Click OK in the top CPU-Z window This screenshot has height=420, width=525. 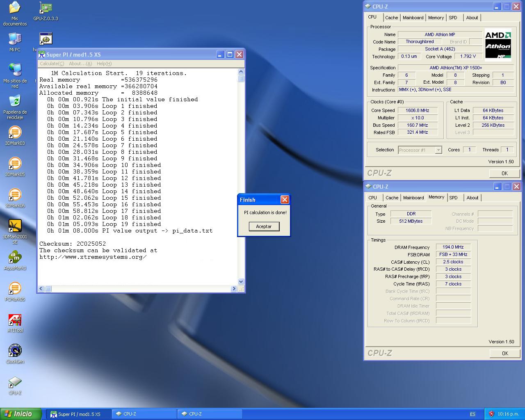click(504, 173)
